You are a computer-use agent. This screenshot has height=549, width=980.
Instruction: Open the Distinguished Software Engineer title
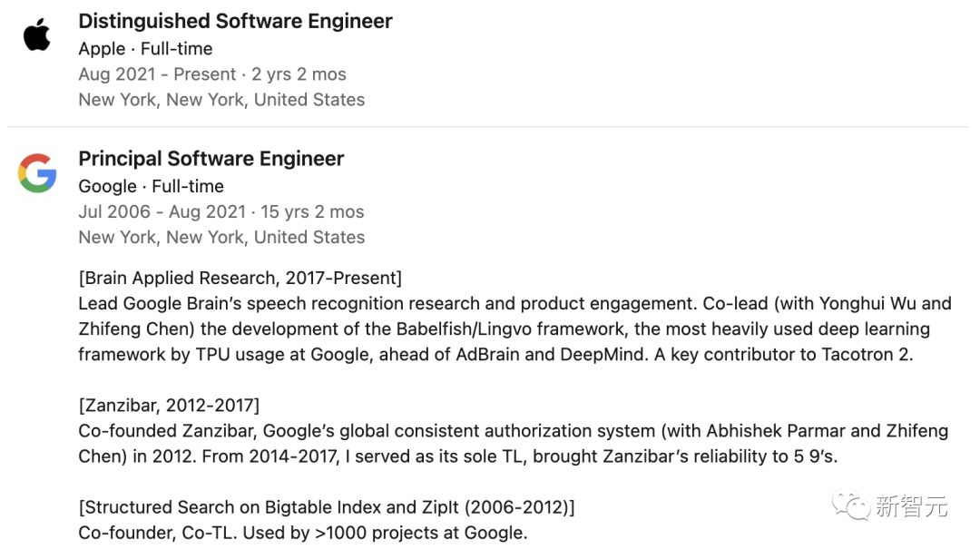[235, 21]
